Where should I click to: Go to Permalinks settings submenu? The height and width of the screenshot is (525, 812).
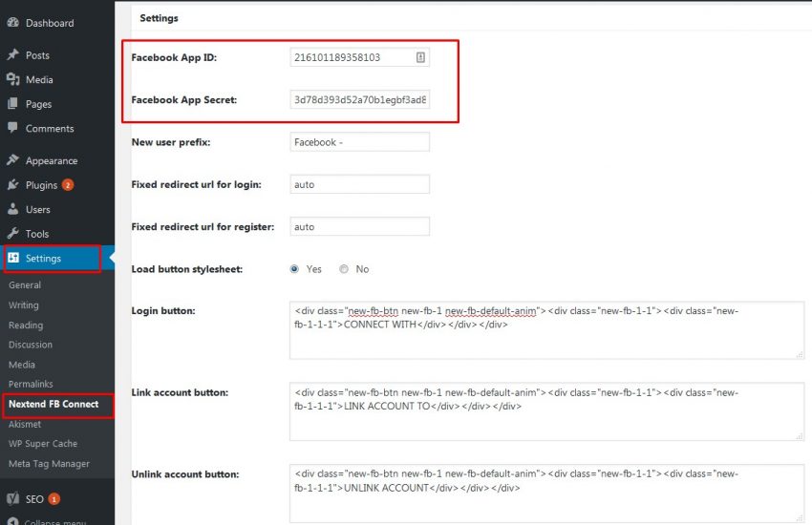31,384
